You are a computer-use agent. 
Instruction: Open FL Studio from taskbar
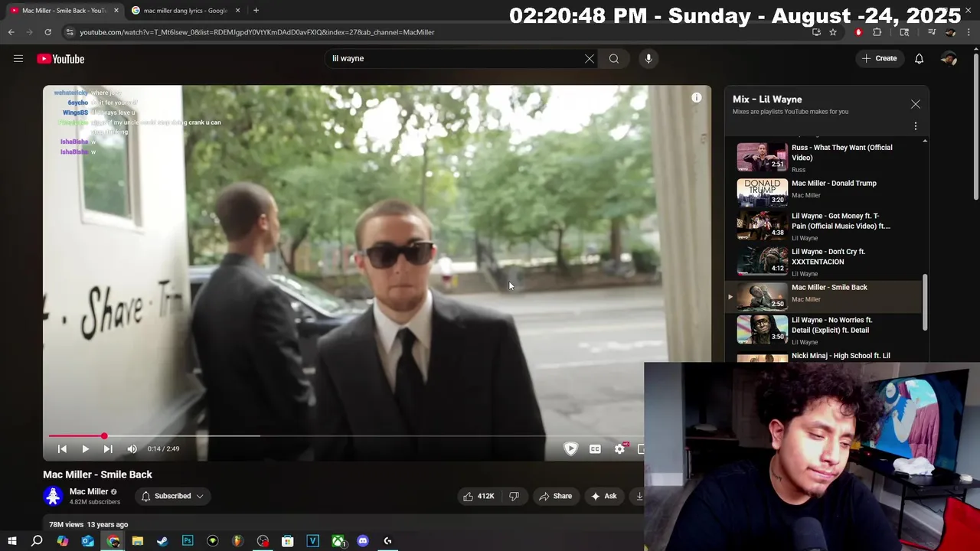pyautogui.click(x=237, y=541)
